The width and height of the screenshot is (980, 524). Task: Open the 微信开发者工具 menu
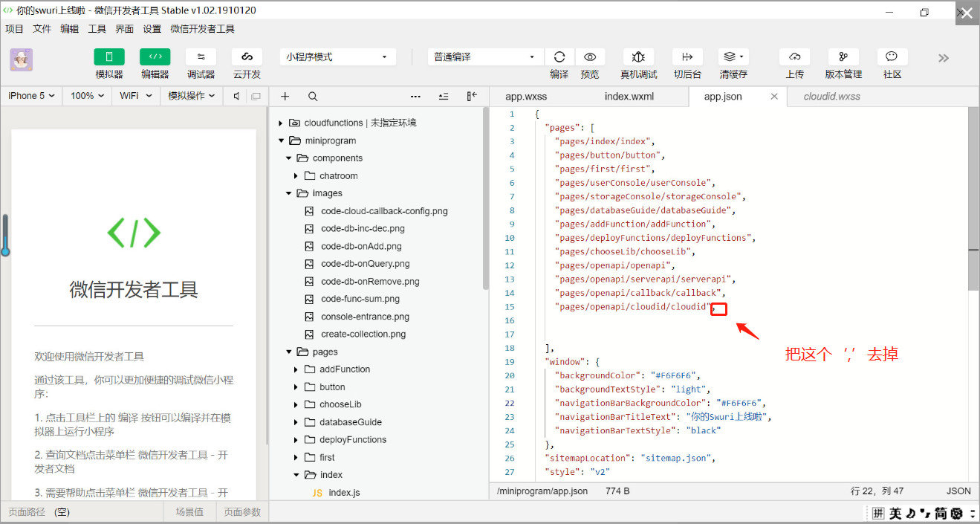click(203, 29)
